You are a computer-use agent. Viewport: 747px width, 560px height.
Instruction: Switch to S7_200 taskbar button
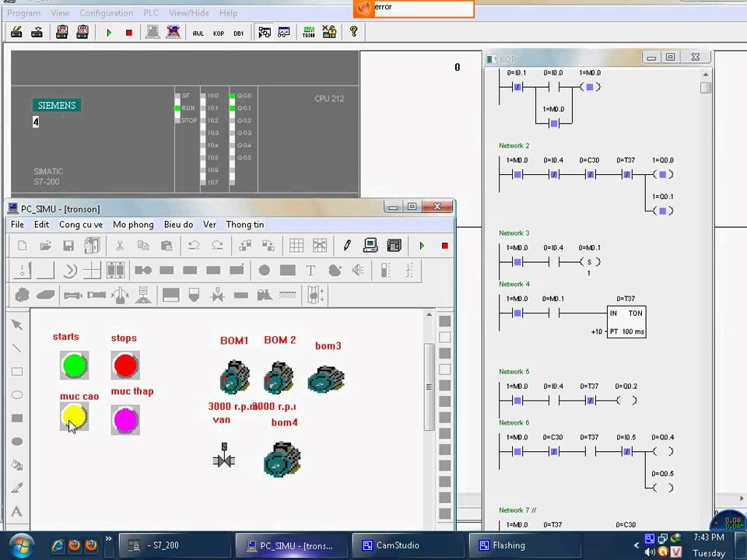[174, 545]
